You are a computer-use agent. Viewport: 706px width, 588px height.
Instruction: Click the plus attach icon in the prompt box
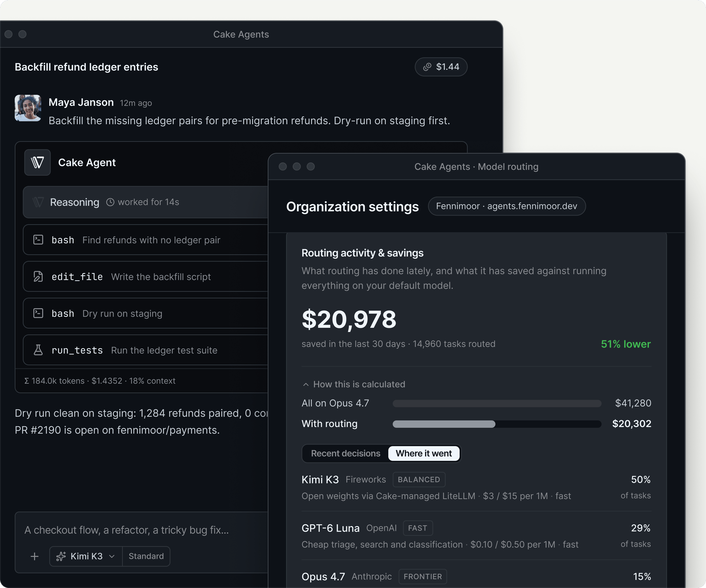pos(35,557)
